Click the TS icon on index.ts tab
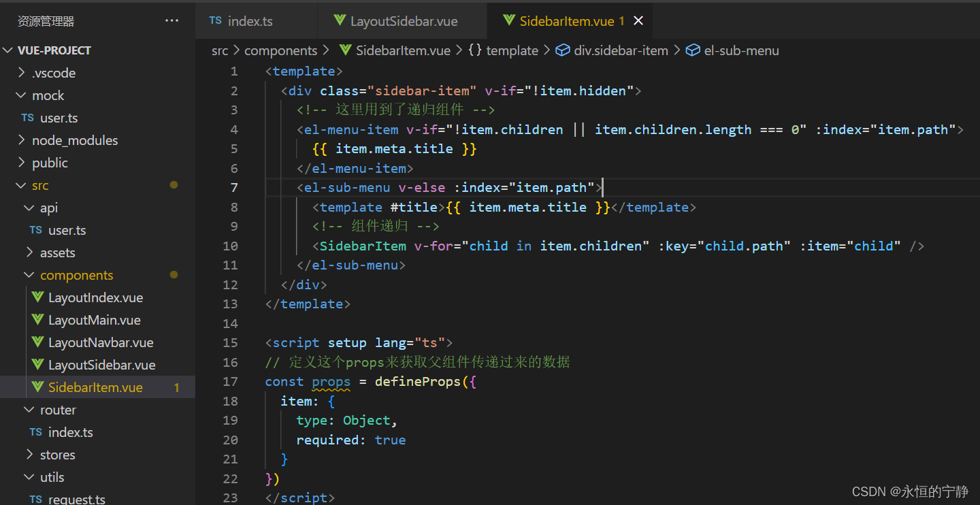 point(215,21)
